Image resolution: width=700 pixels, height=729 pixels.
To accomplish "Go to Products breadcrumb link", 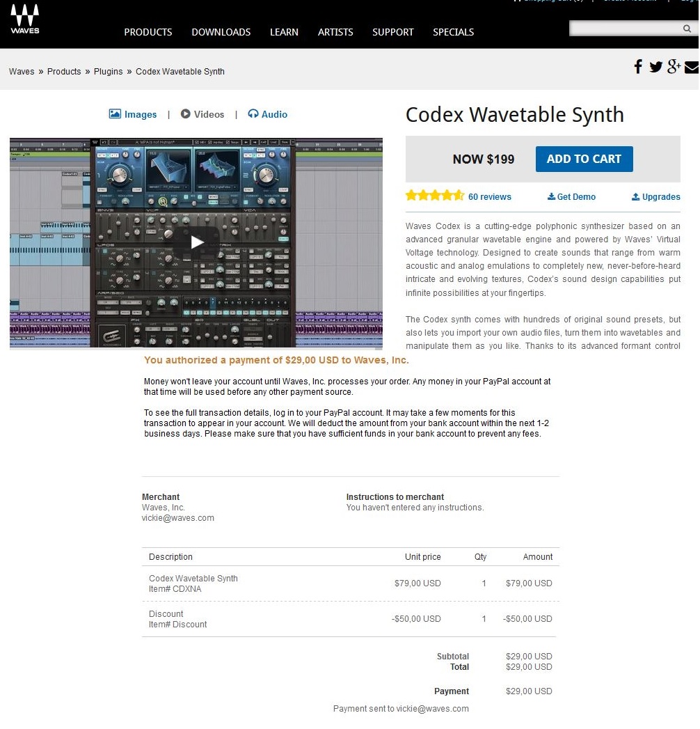I will (x=64, y=72).
